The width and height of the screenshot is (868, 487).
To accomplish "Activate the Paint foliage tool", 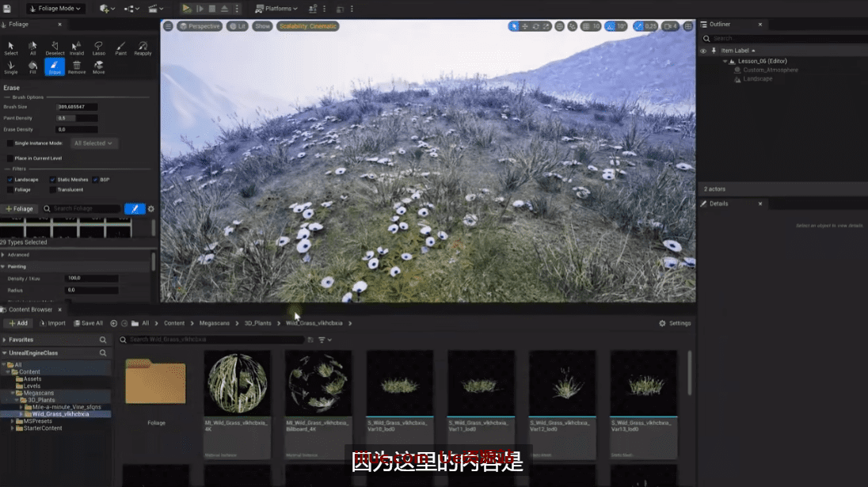I will (121, 48).
